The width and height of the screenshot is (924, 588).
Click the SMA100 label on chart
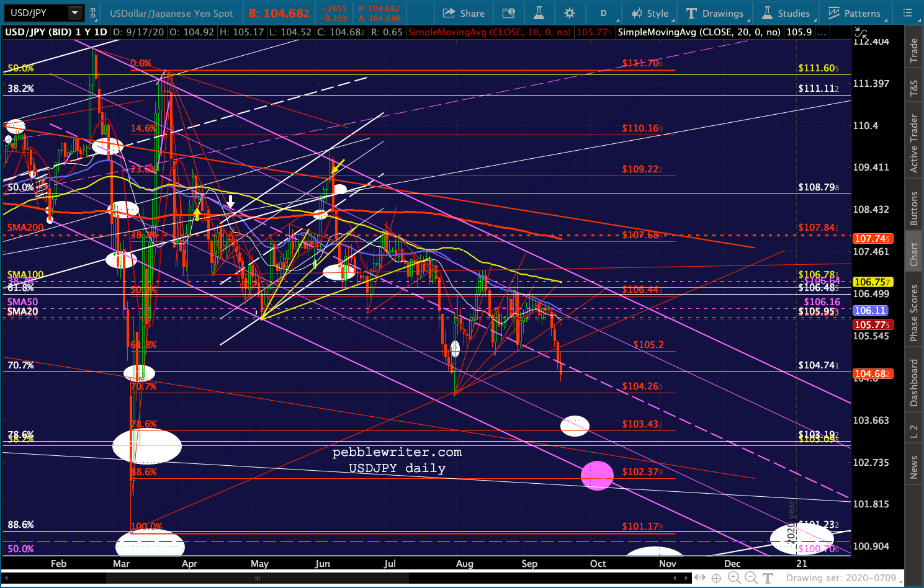pyautogui.click(x=25, y=275)
